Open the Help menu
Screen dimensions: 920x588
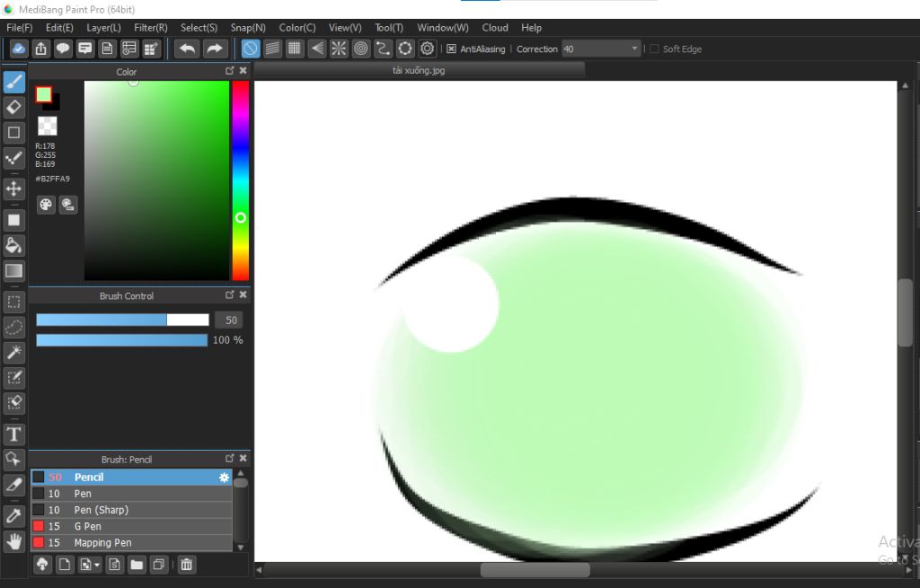point(531,28)
